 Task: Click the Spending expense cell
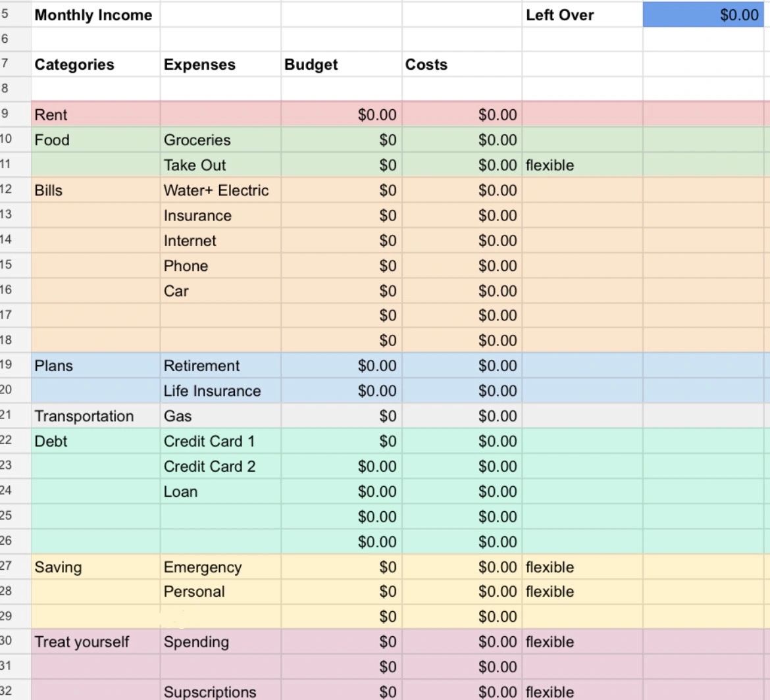point(220,641)
